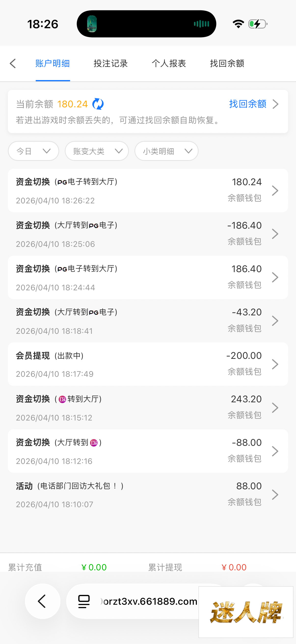Image resolution: width=296 pixels, height=644 pixels.
Task: Tap the golden 迷人牌 thumbnail
Action: click(246, 612)
